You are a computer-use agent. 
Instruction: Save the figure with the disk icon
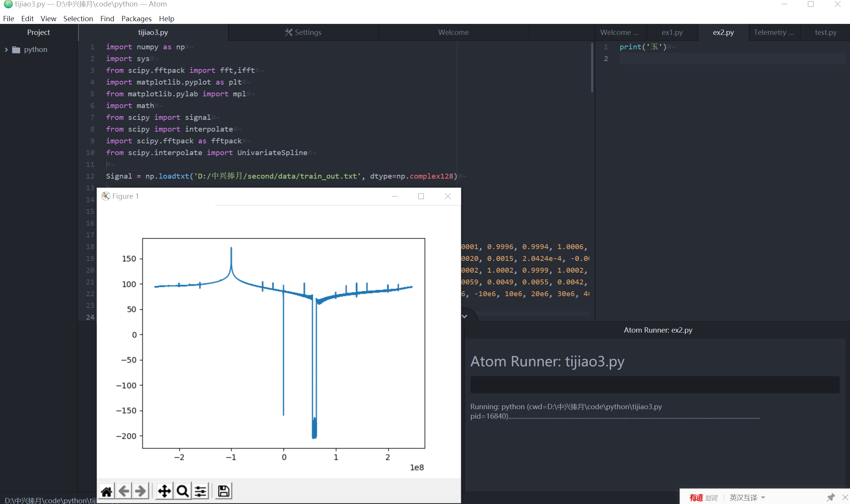pyautogui.click(x=224, y=491)
